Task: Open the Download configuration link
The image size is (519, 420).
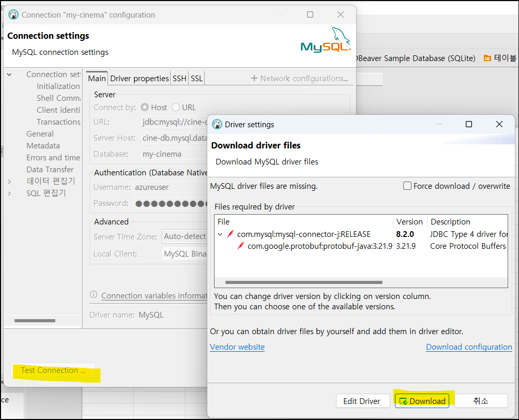Action: pos(469,347)
